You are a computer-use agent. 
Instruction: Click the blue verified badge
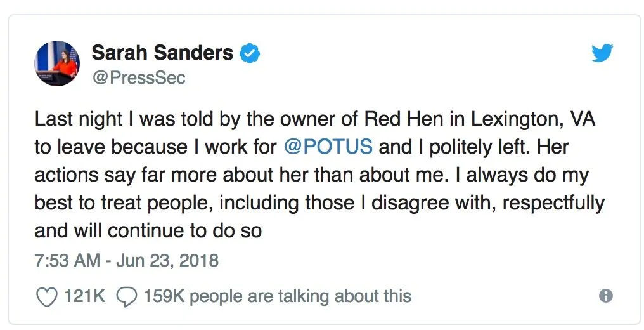click(x=250, y=53)
